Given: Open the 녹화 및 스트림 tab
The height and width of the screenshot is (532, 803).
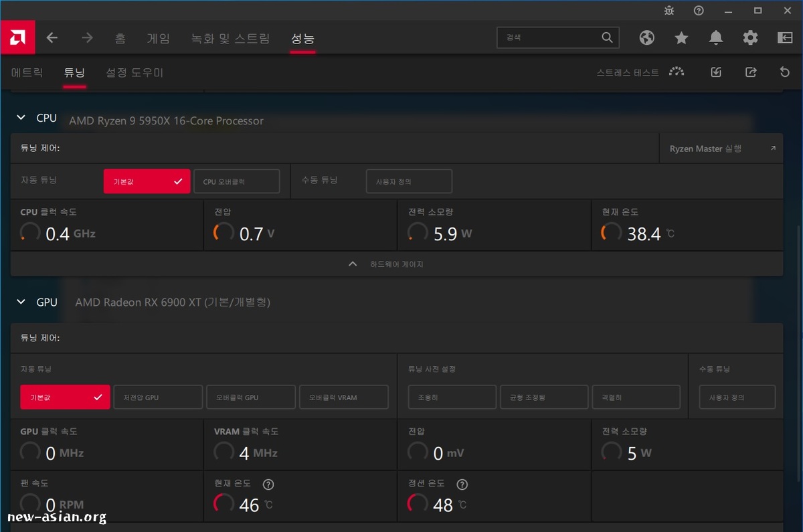Looking at the screenshot, I should tap(231, 38).
